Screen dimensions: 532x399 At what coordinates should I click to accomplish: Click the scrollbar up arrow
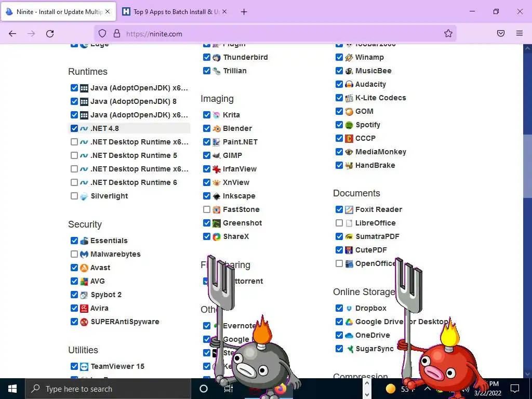[x=527, y=48]
